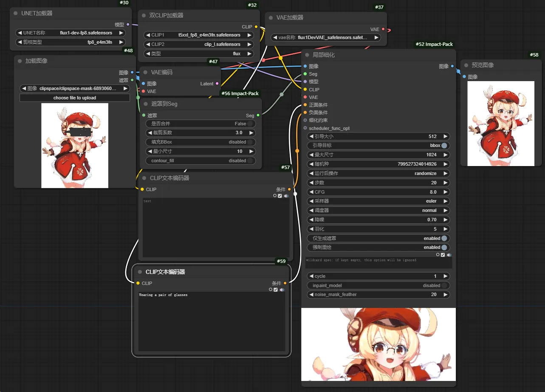Click the choose file to upload button
545x392 pixels.
click(75, 98)
